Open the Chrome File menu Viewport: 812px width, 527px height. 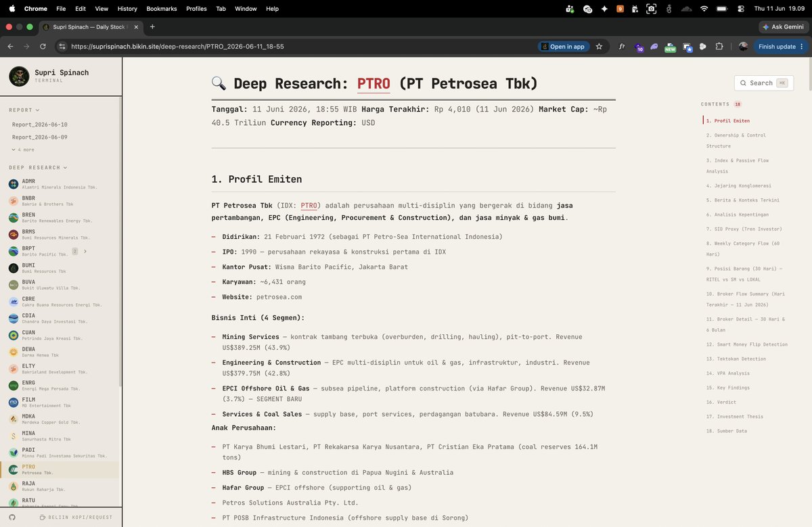[x=61, y=9]
